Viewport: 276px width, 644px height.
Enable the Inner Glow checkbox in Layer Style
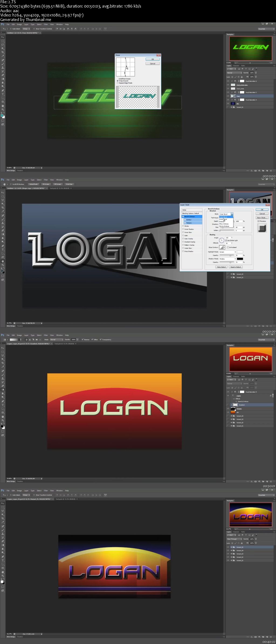(183, 232)
